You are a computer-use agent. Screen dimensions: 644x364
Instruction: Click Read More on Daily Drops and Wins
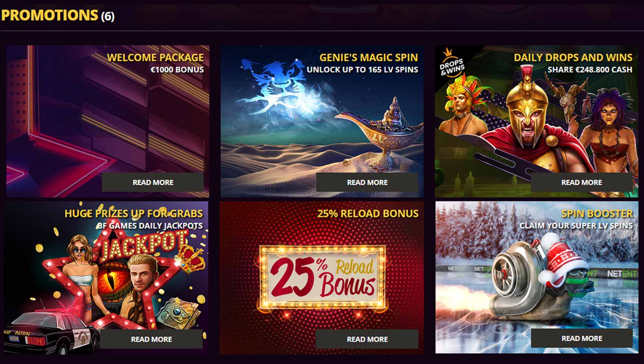point(581,182)
